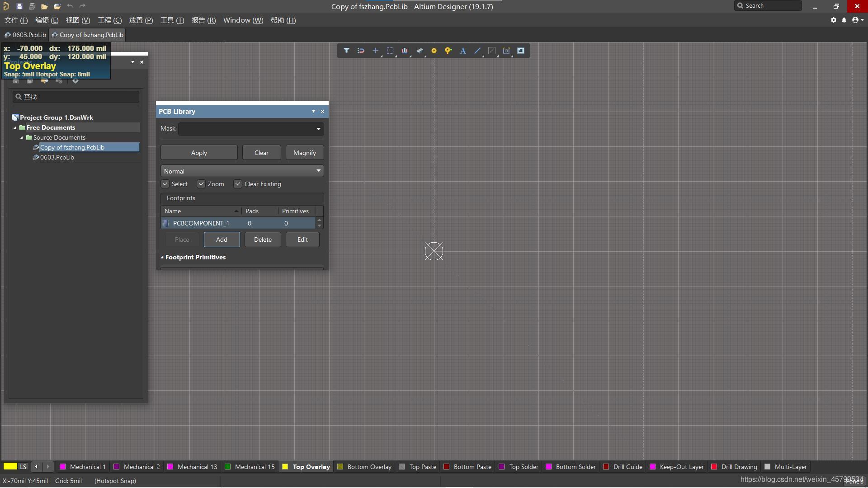The width and height of the screenshot is (868, 488).
Task: Open Projects panel options arrow
Action: [132, 62]
